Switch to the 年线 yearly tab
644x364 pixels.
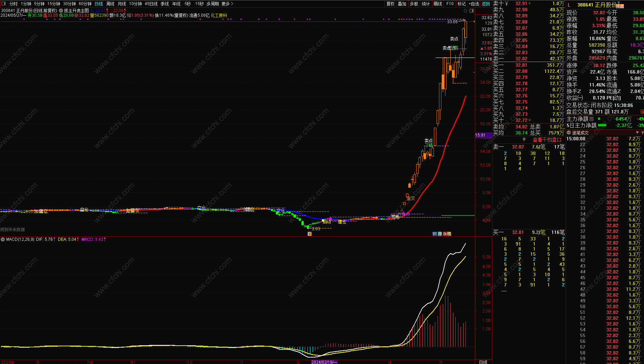176,4
